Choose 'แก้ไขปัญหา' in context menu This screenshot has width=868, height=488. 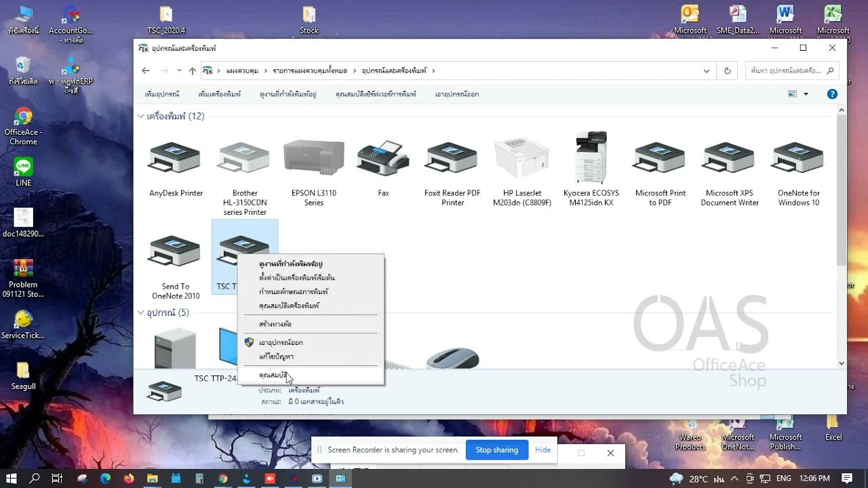click(276, 357)
